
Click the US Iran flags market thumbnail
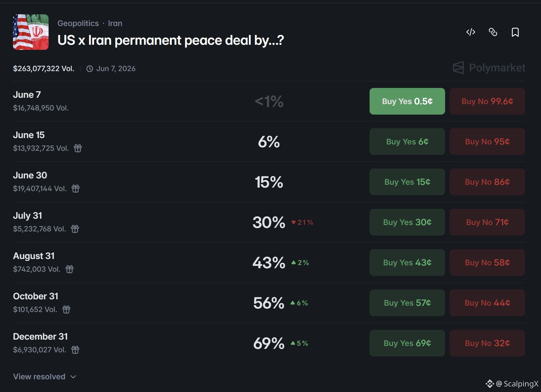click(x=31, y=32)
